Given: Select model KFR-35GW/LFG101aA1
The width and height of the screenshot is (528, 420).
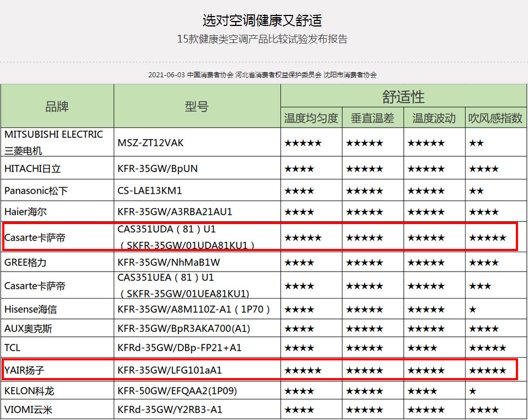Looking at the screenshot, I should pyautogui.click(x=170, y=370).
